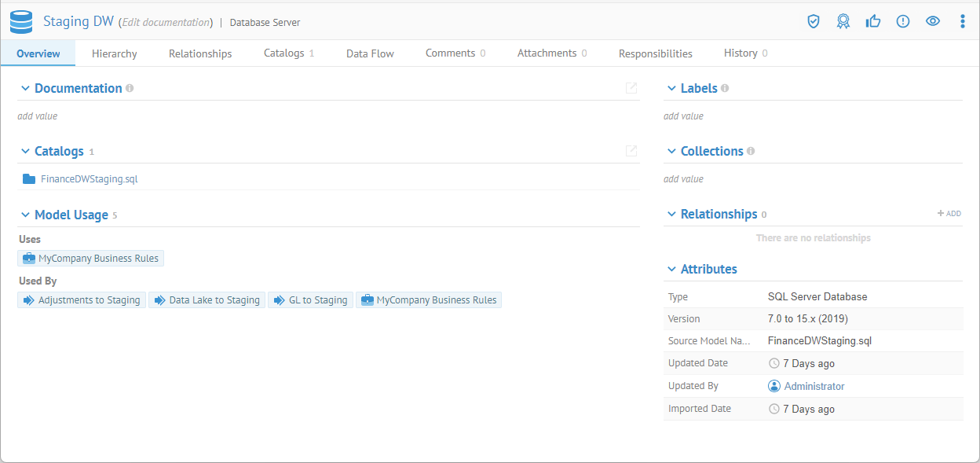Viewport: 980px width, 463px height.
Task: Switch to the Data Flow tab
Action: pos(370,53)
